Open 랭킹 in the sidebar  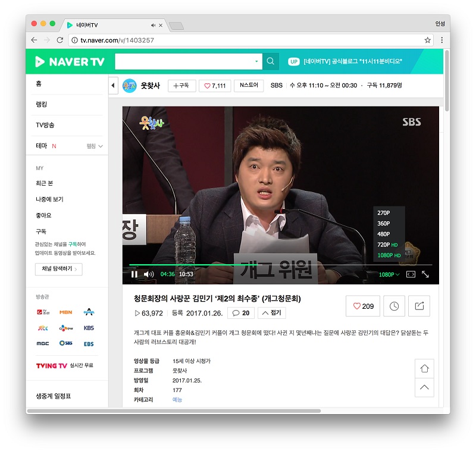[41, 104]
